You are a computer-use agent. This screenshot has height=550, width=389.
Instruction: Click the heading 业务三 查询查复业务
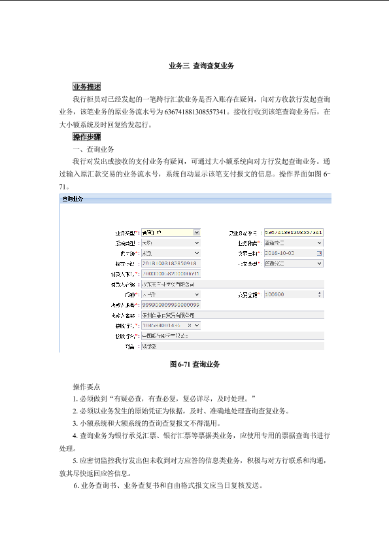click(x=201, y=66)
